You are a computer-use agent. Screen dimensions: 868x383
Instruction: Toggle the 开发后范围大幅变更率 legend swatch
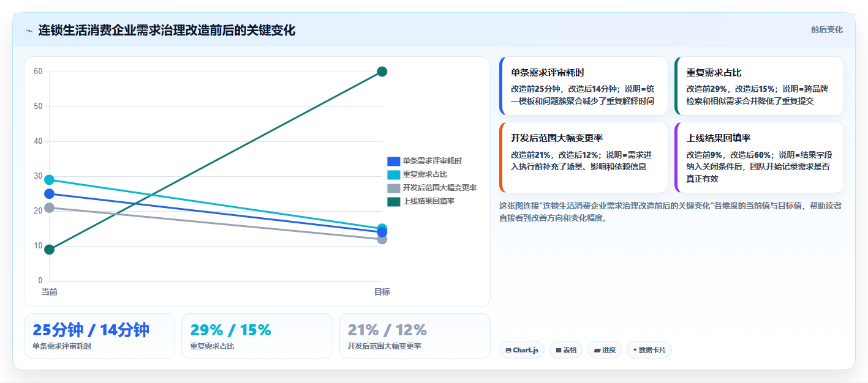coord(393,188)
